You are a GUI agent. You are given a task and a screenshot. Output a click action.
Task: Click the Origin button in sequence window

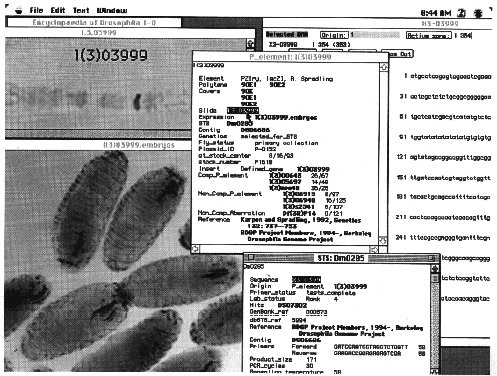(x=334, y=35)
